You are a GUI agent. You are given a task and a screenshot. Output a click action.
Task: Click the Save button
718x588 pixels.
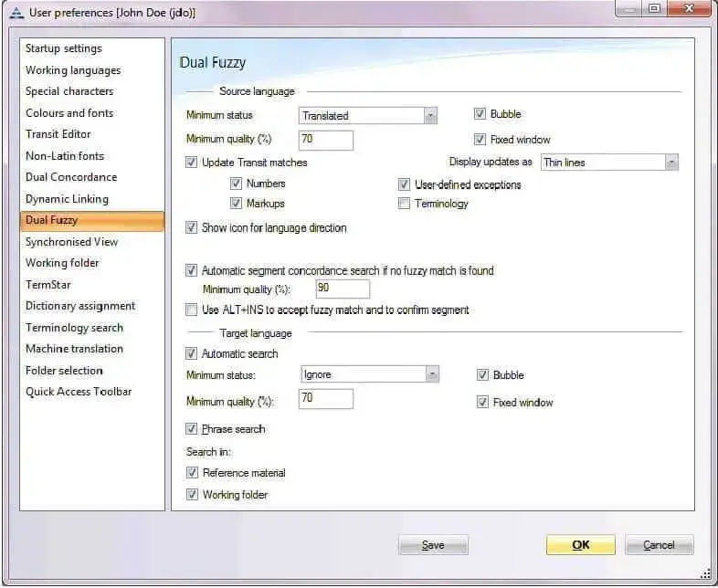tap(433, 545)
